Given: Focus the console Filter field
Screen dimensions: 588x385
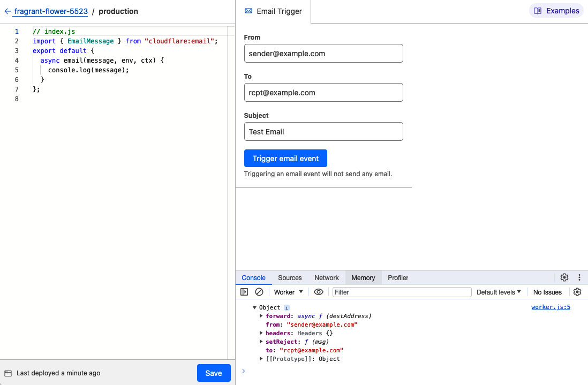Looking at the screenshot, I should click(402, 292).
